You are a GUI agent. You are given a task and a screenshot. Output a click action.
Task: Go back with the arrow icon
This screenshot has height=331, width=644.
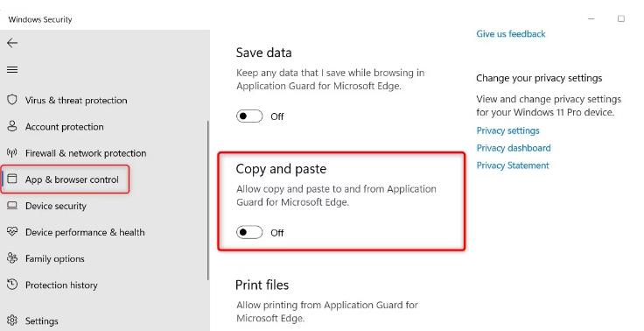coord(12,43)
